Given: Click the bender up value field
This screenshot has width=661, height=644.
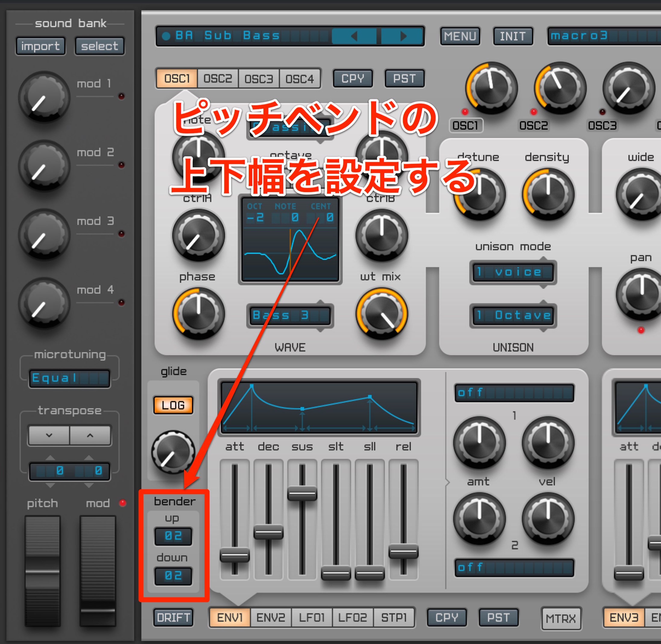Looking at the screenshot, I should coord(173,536).
